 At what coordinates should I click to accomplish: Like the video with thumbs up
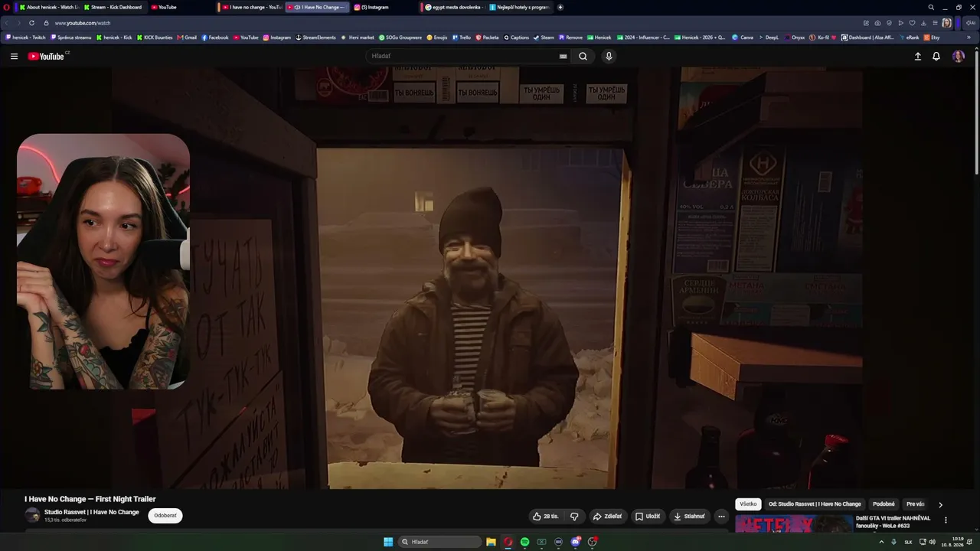click(546, 517)
